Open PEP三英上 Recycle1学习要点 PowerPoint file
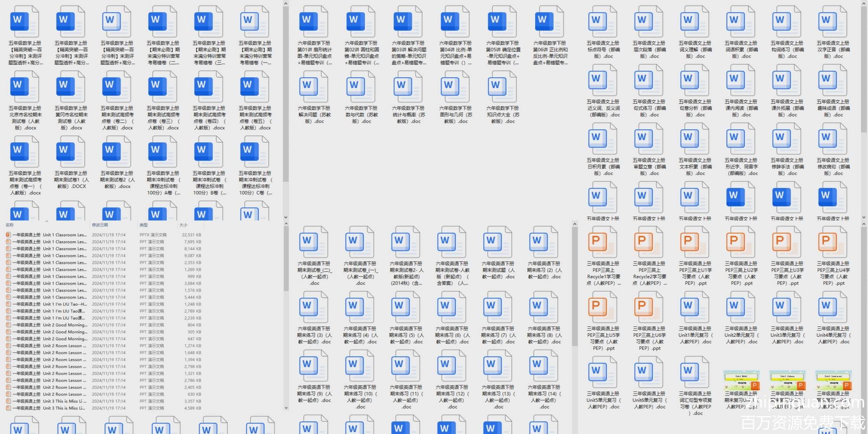 pyautogui.click(x=603, y=256)
